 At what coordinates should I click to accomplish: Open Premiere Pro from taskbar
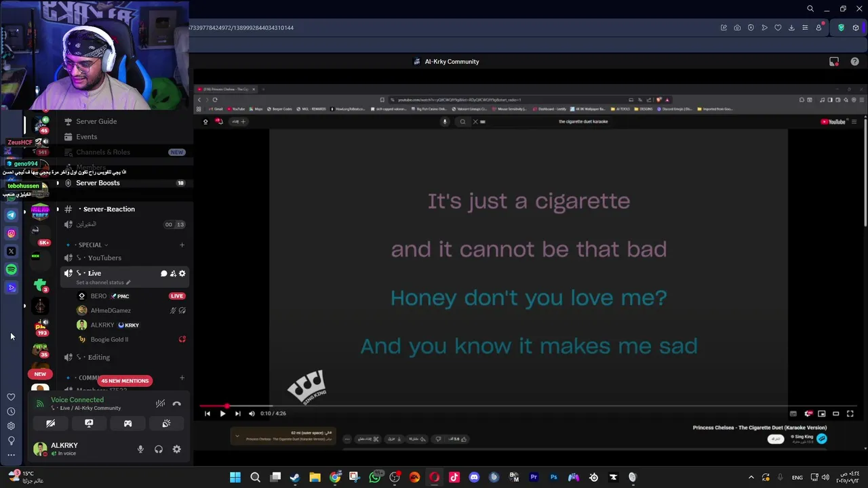coord(534,477)
